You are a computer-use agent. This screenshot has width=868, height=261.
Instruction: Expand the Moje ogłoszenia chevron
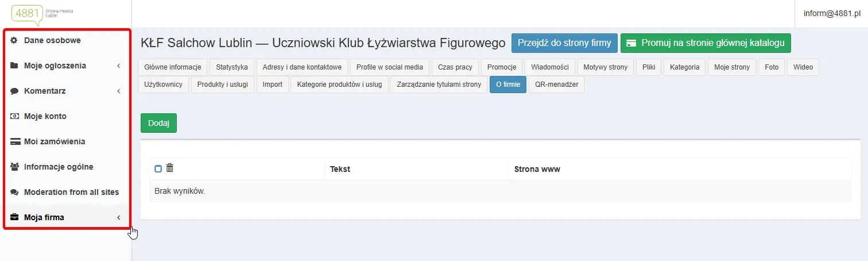click(x=118, y=66)
